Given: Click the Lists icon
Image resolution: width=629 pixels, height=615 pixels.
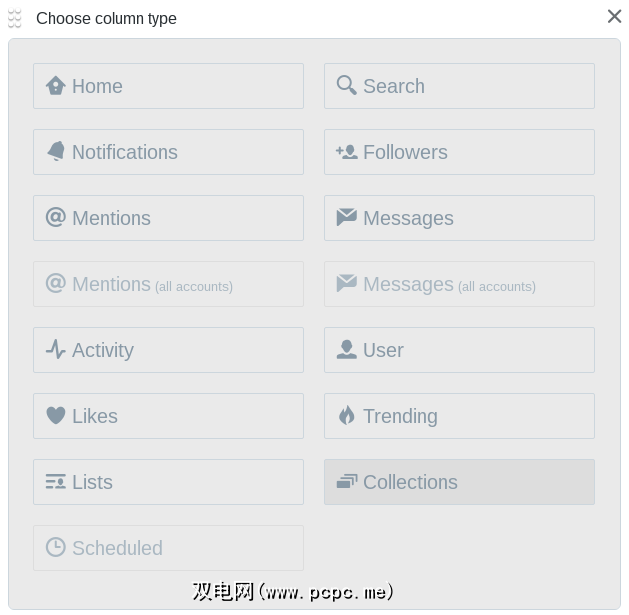Looking at the screenshot, I should pyautogui.click(x=56, y=482).
